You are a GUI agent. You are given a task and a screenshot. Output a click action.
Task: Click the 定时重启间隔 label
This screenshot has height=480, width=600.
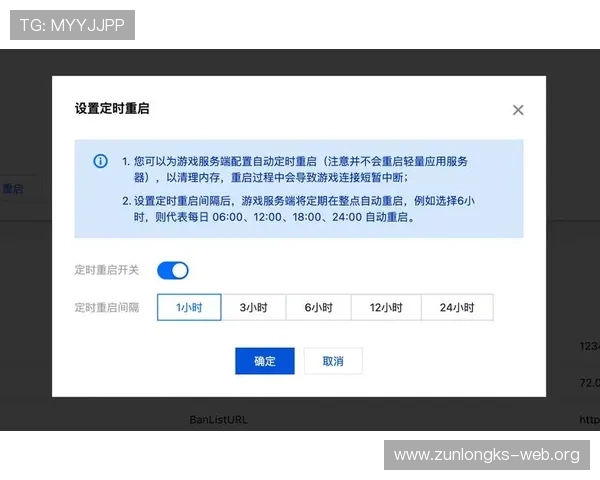tap(107, 307)
